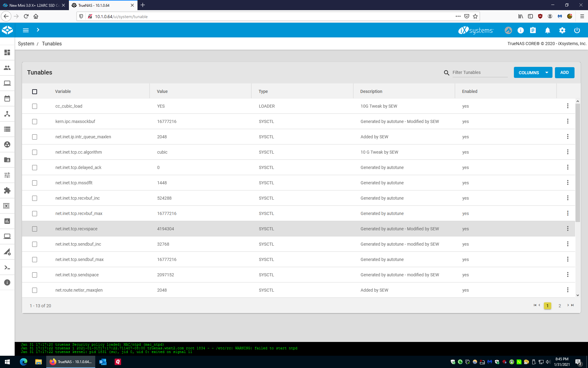Open the task manager clipboard icon
This screenshot has height=368, width=588.
pos(533,30)
